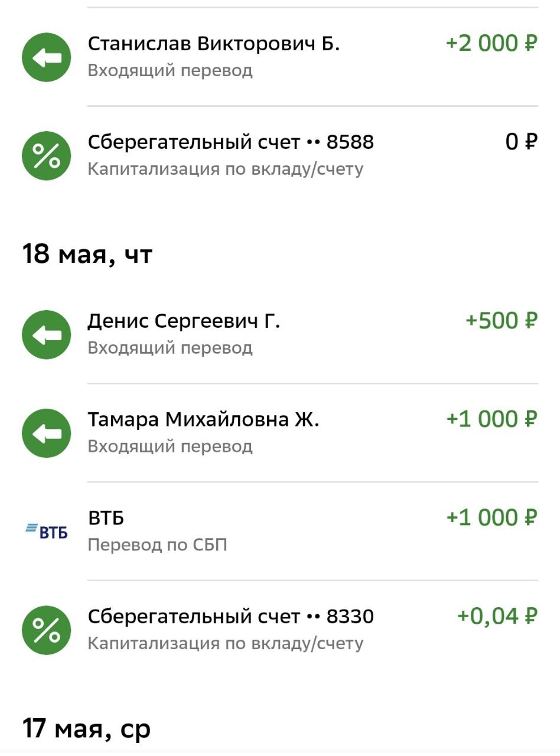
Task: Tap the 18 мая, чт date header
Action: [87, 255]
